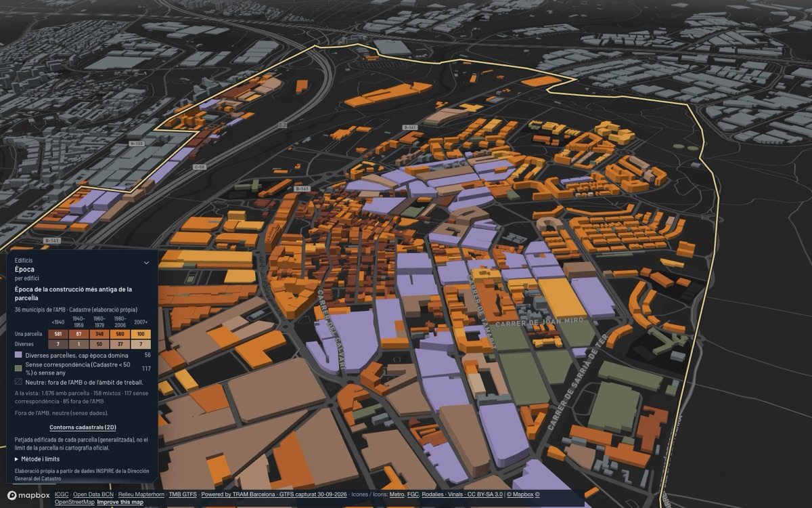The image size is (812, 508).
Task: Open the TMB GTFS link
Action: point(183,494)
